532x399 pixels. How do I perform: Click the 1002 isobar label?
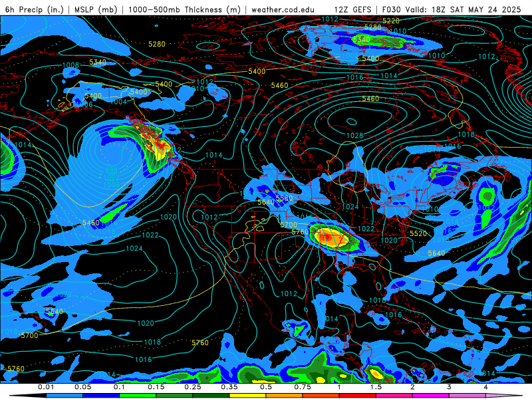pyautogui.click(x=111, y=177)
